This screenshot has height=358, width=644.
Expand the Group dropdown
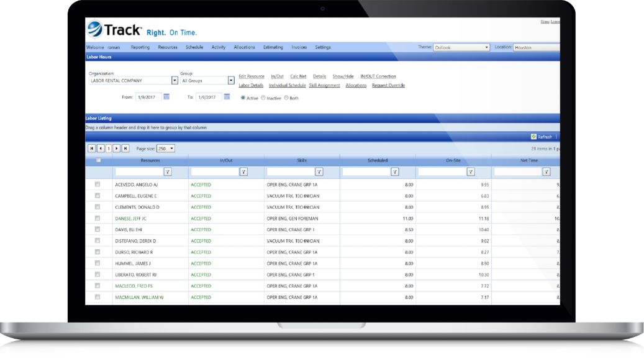pyautogui.click(x=231, y=81)
